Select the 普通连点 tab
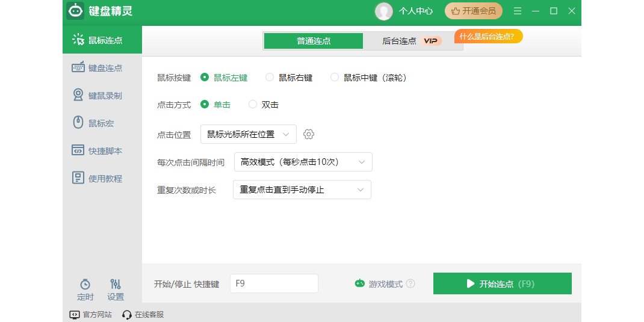The image size is (644, 322). (x=314, y=41)
